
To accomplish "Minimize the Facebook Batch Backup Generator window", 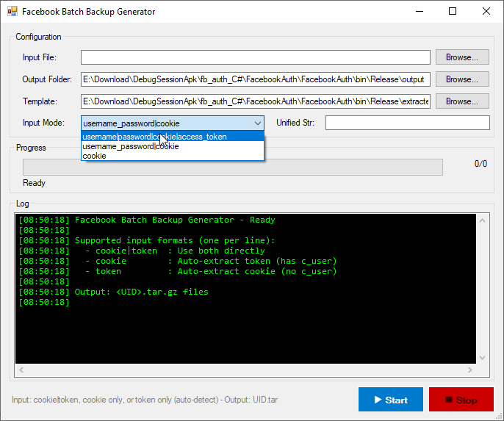I will coord(419,12).
